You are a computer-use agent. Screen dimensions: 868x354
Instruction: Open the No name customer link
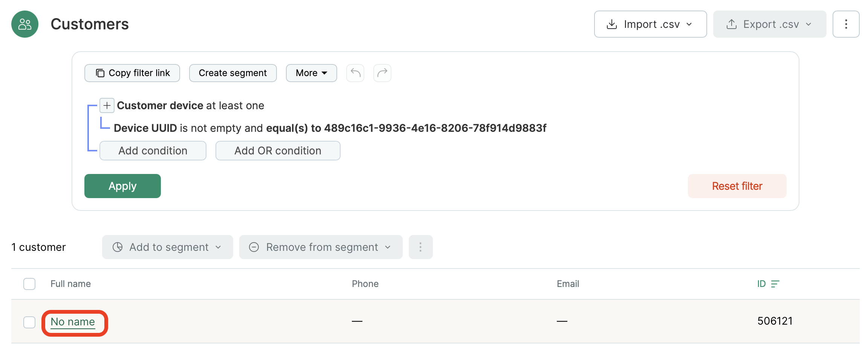[73, 322]
